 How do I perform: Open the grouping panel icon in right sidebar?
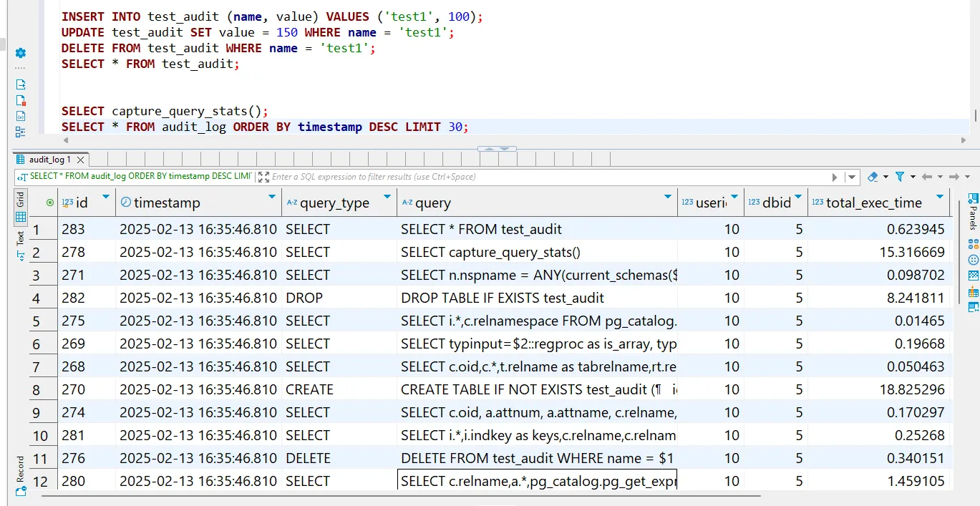[973, 243]
